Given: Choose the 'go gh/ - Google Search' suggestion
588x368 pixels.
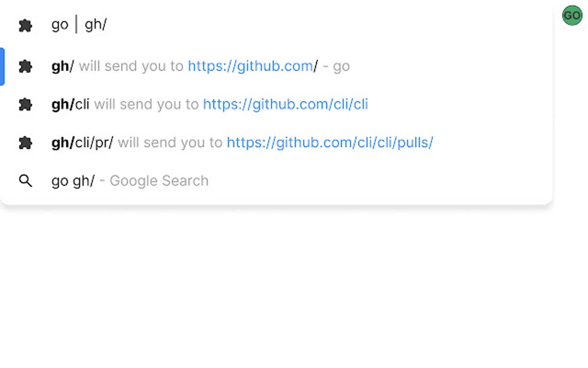Looking at the screenshot, I should 276,181.
